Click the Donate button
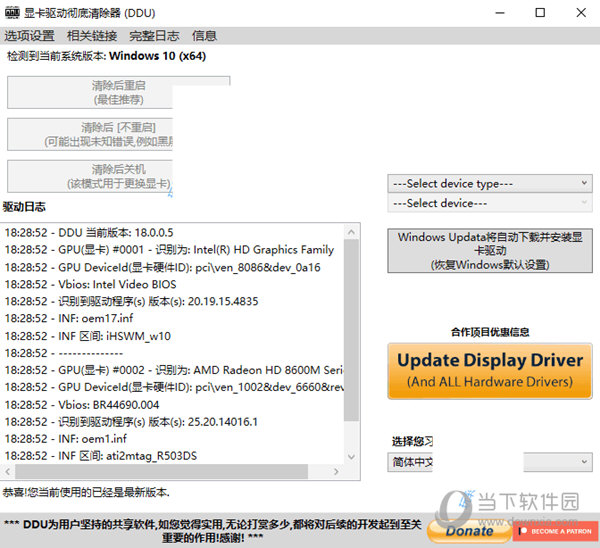Image resolution: width=600 pixels, height=548 pixels. coord(469,531)
